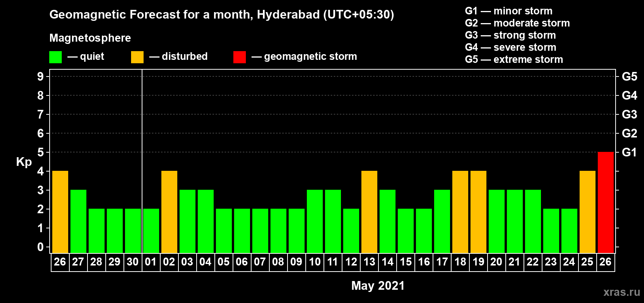The height and width of the screenshot is (303, 644).
Task: Click date label 27 on the x-axis
Action: point(78,262)
